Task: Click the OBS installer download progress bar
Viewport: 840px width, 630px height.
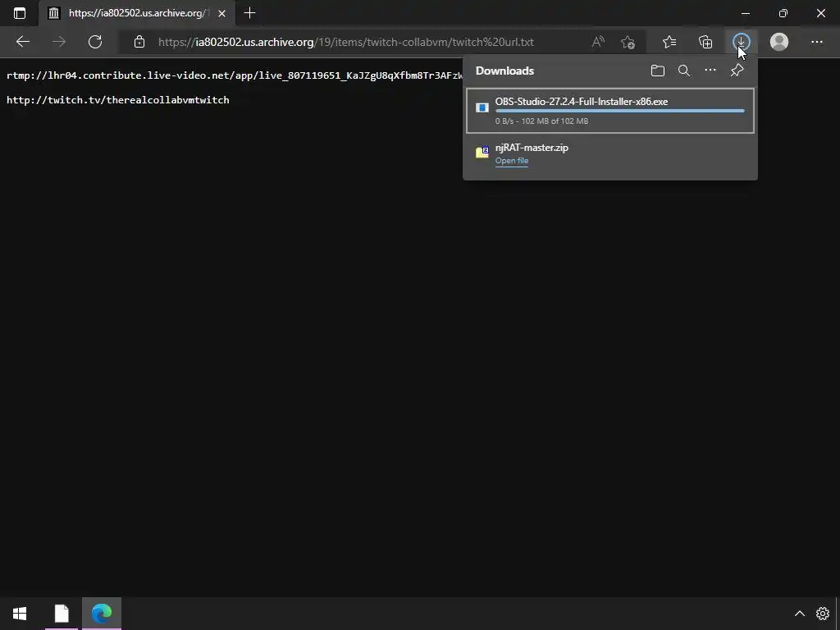Action: [x=620, y=111]
